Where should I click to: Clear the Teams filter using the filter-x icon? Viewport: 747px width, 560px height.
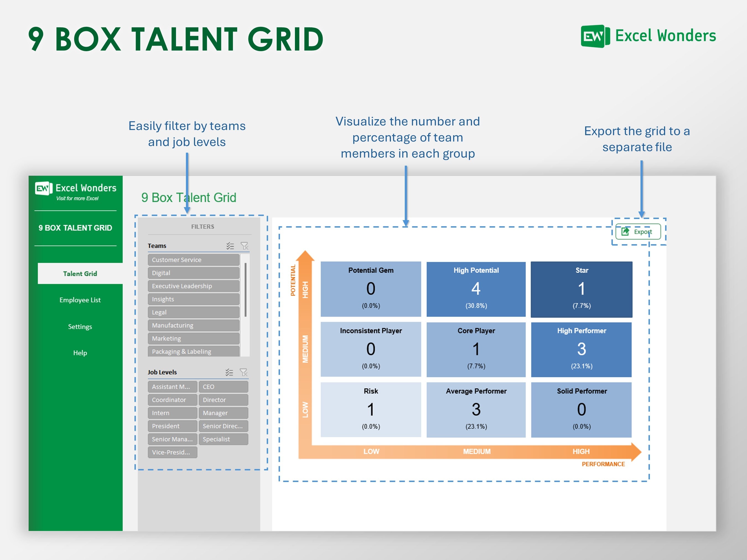(x=245, y=246)
